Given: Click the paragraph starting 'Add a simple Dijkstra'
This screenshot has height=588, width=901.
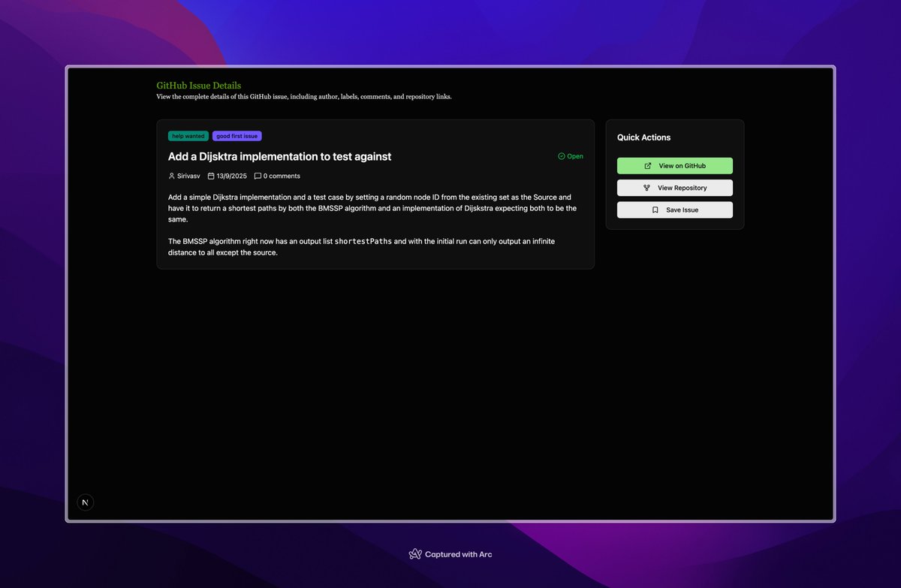Looking at the screenshot, I should pyautogui.click(x=372, y=208).
